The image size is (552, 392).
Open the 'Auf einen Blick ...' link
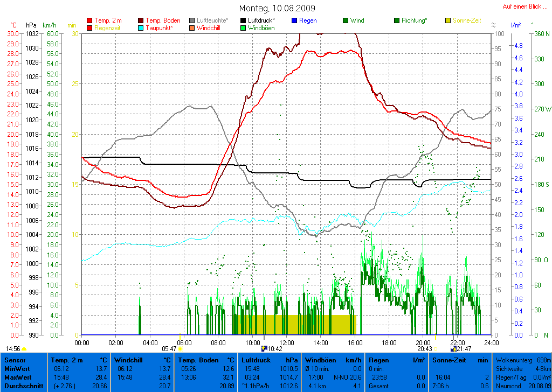(521, 6)
